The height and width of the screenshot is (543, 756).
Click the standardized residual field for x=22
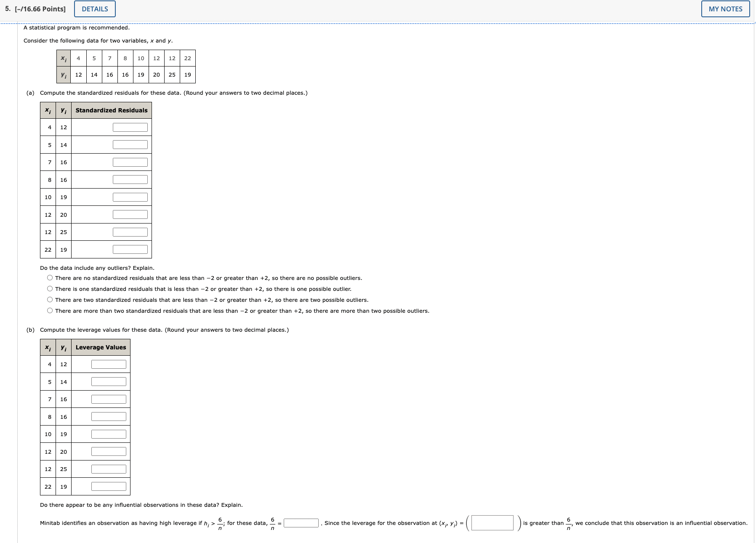tap(130, 249)
